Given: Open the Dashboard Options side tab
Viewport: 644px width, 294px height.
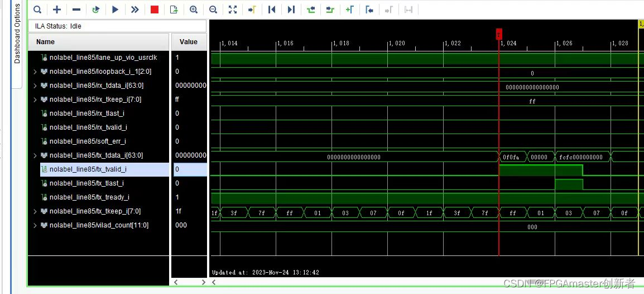Looking at the screenshot, I should click(17, 34).
